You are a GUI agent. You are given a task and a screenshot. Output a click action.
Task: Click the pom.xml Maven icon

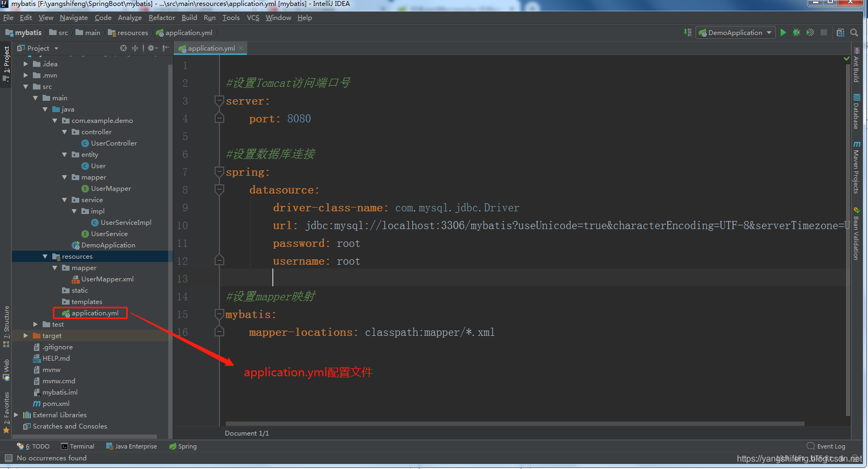click(37, 404)
